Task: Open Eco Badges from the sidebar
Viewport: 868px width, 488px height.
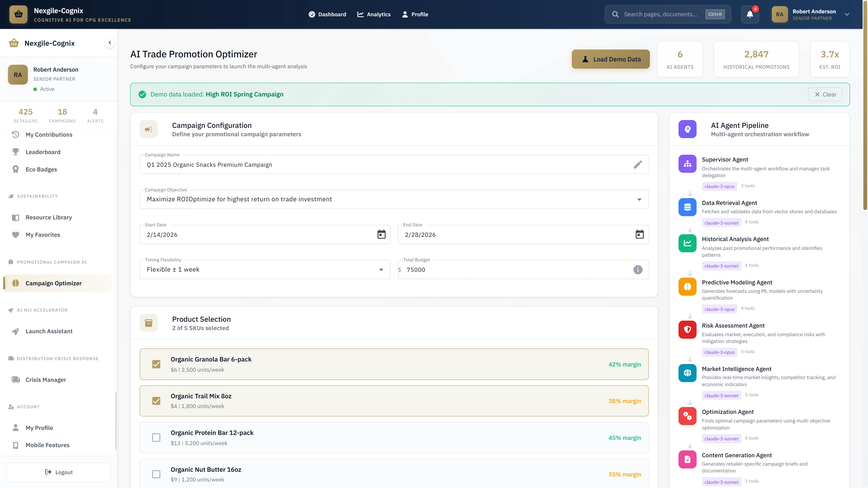Action: (x=41, y=169)
